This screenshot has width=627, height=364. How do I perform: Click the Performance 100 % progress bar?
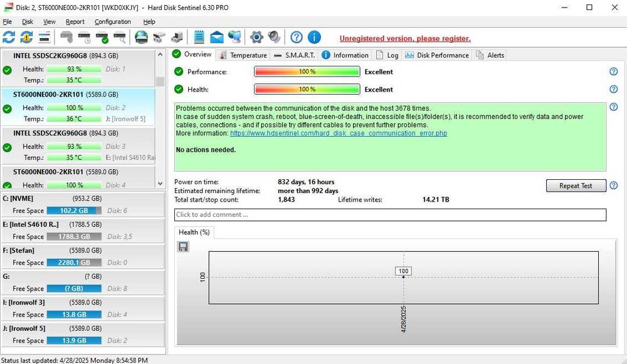click(307, 71)
